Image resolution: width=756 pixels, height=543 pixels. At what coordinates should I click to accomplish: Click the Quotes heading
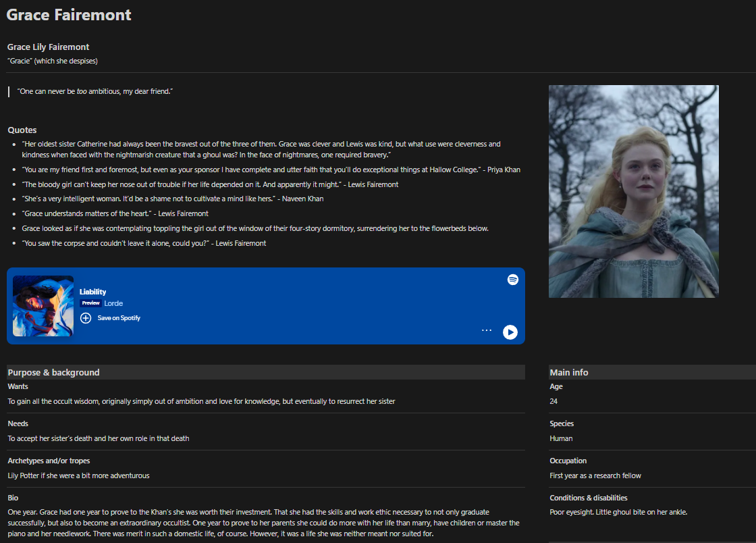click(x=22, y=130)
